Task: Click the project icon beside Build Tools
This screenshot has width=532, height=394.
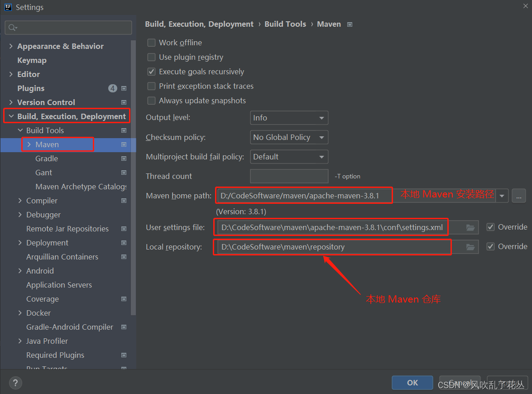Action: pos(124,131)
